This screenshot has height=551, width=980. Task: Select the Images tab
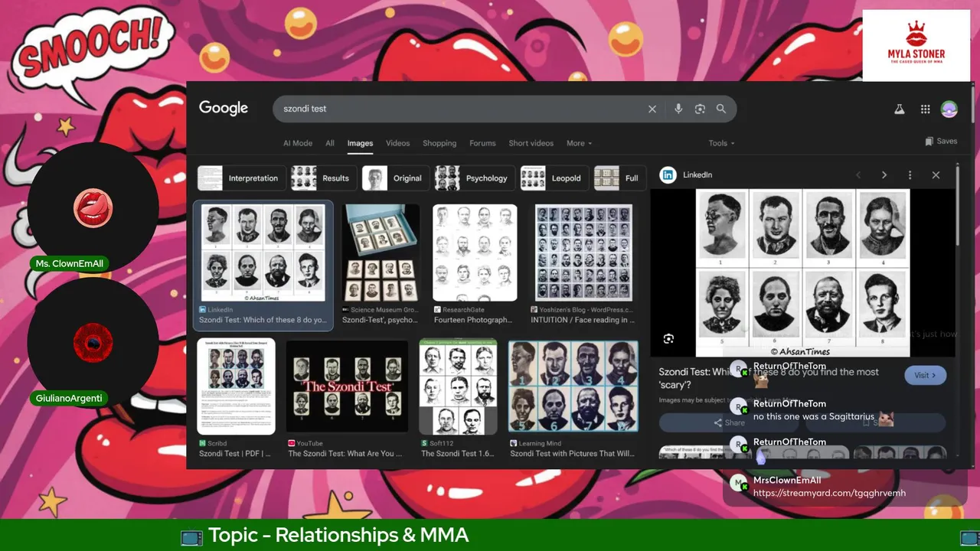(360, 143)
